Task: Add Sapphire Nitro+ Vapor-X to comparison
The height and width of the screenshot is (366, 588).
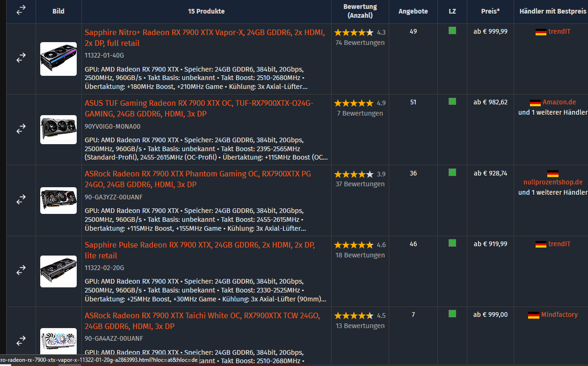Action: point(21,58)
